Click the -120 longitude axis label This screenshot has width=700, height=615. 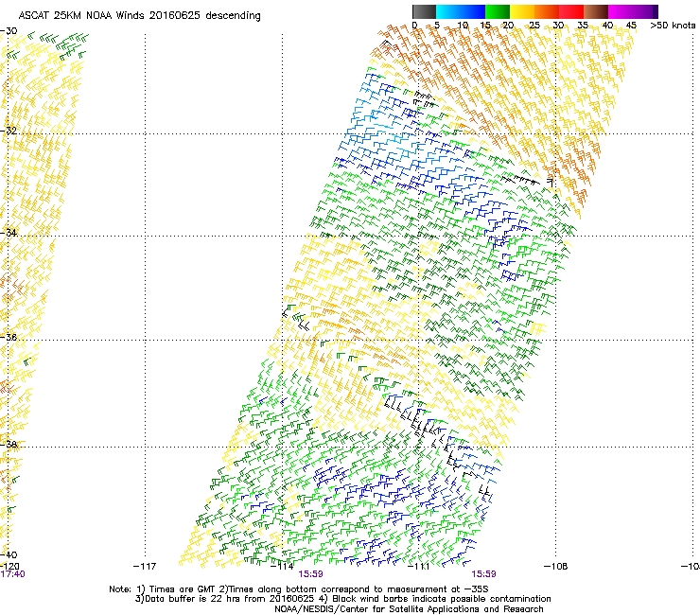pos(9,567)
